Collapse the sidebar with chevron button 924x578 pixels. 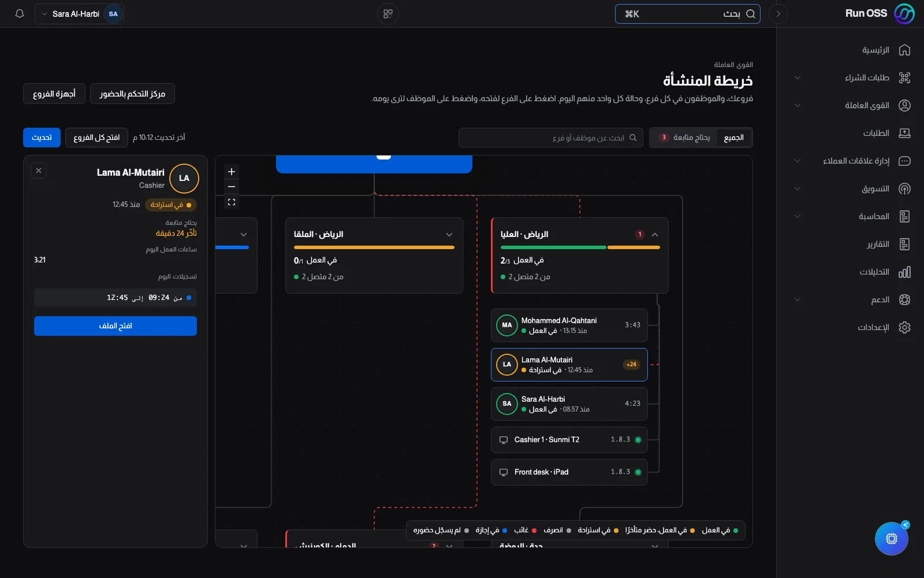pyautogui.click(x=778, y=14)
